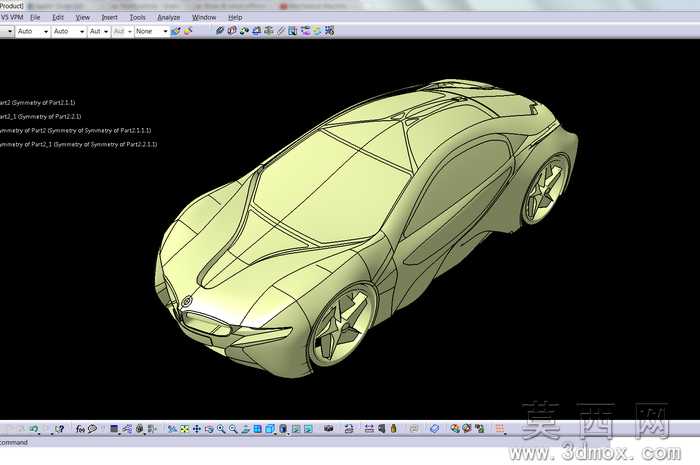Click the Zoom Out magnifier icon
The image size is (700, 465).
pos(233,429)
